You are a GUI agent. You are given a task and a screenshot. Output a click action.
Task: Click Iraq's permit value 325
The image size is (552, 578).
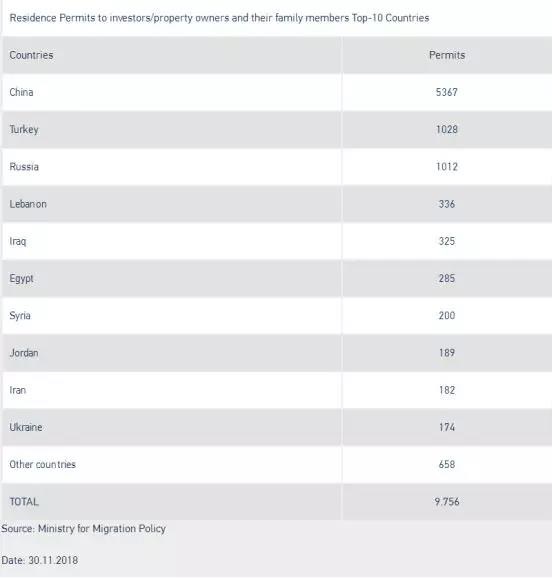(447, 241)
